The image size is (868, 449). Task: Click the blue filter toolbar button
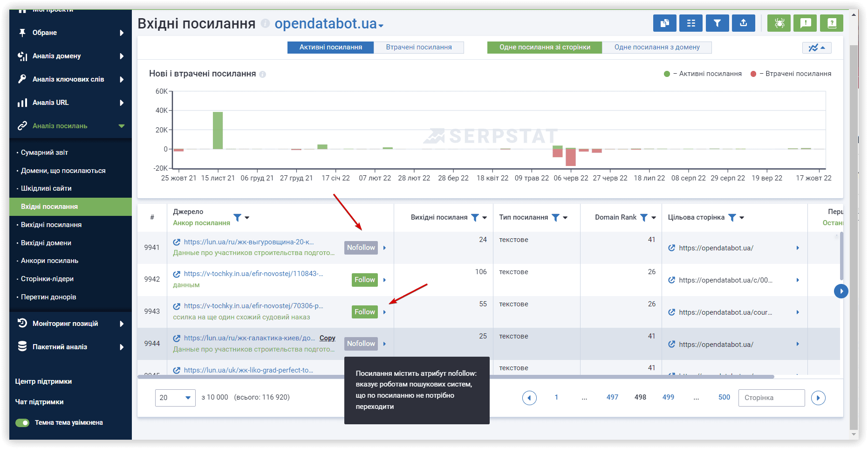click(717, 23)
